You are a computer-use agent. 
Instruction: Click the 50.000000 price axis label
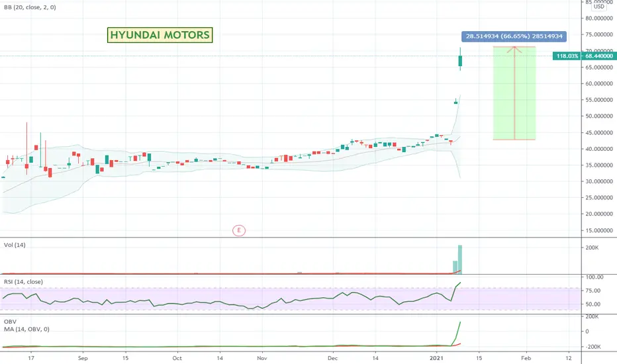tap(599, 116)
